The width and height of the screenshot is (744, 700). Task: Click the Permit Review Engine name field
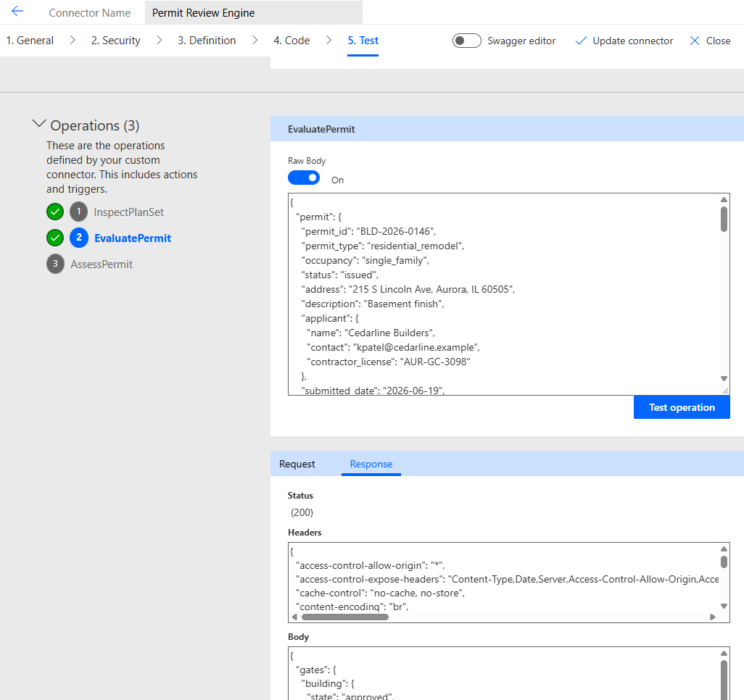(x=253, y=13)
